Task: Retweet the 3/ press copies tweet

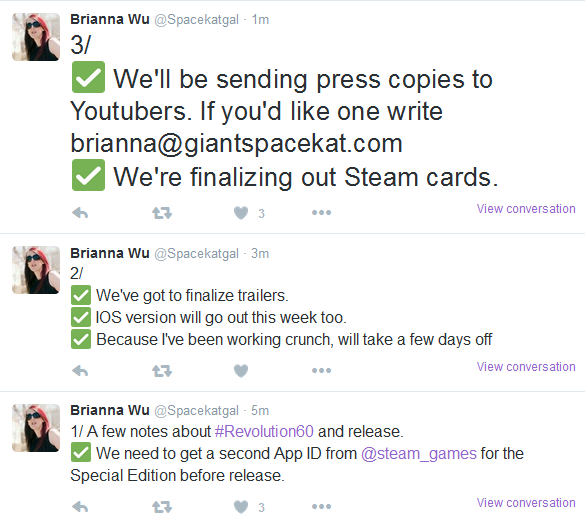Action: (x=162, y=213)
